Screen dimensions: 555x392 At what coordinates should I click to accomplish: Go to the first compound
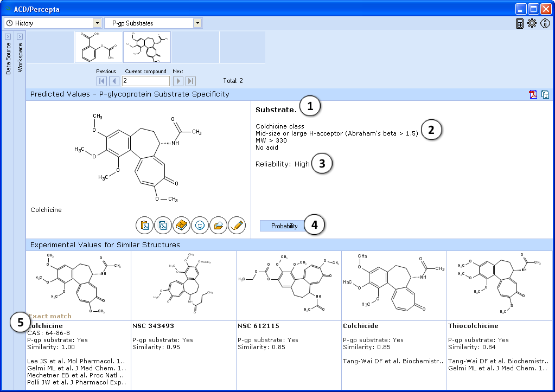101,81
